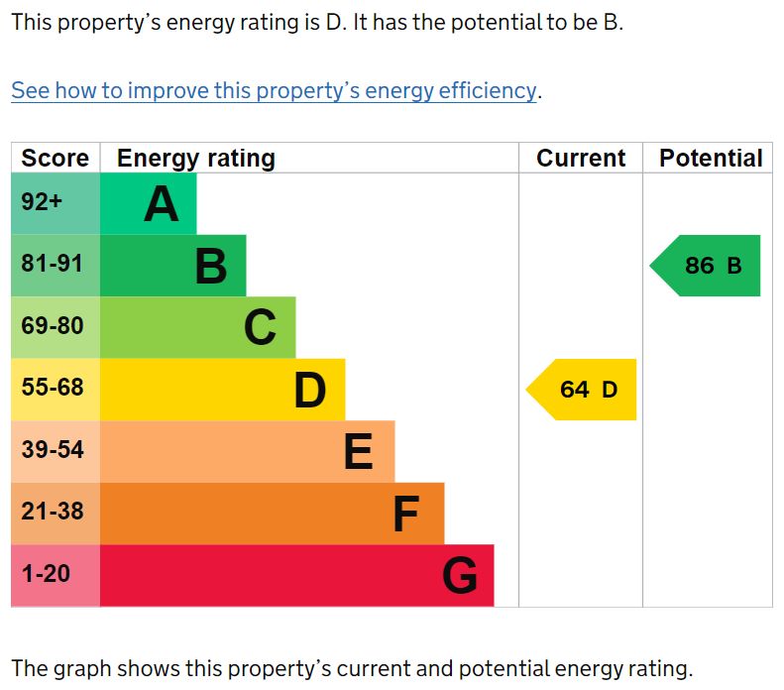784x690 pixels.
Task: Select the 92+ score cell
Action: tap(56, 203)
